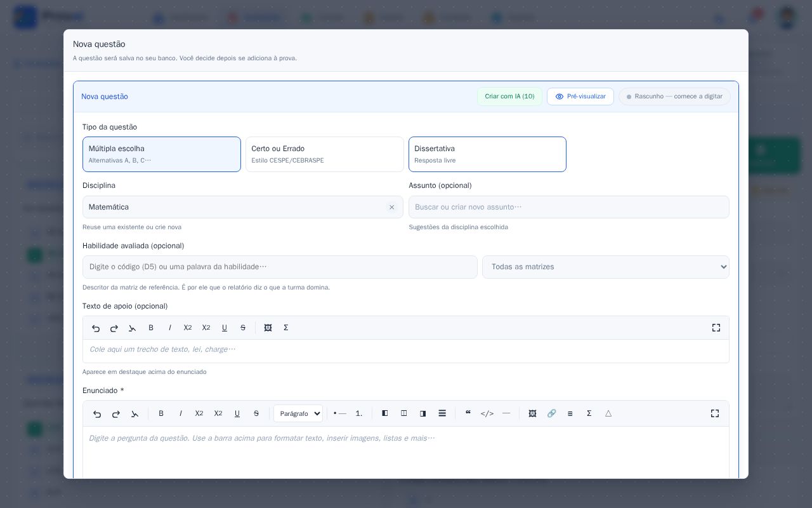Open the Parágrafo style dropdown

(x=298, y=413)
